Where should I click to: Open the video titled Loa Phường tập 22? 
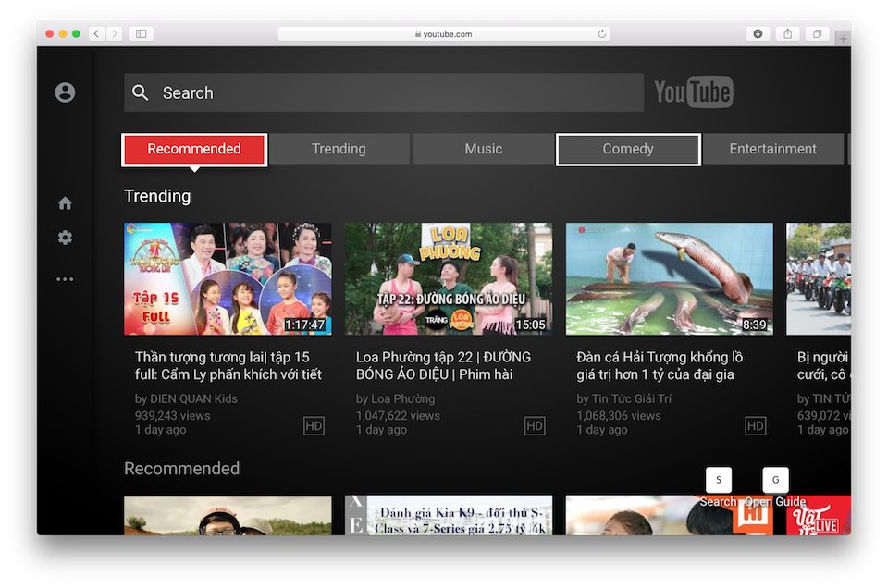pos(449,279)
